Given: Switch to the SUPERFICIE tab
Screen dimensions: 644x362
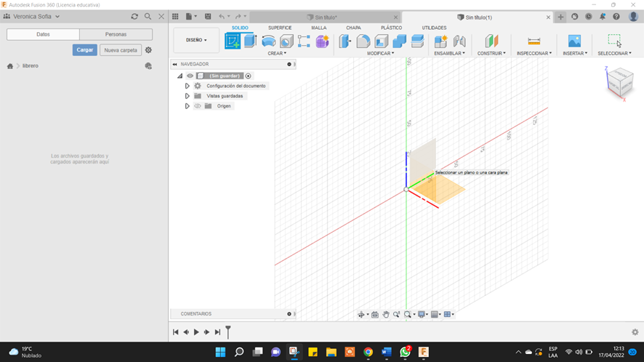Looking at the screenshot, I should tap(280, 28).
